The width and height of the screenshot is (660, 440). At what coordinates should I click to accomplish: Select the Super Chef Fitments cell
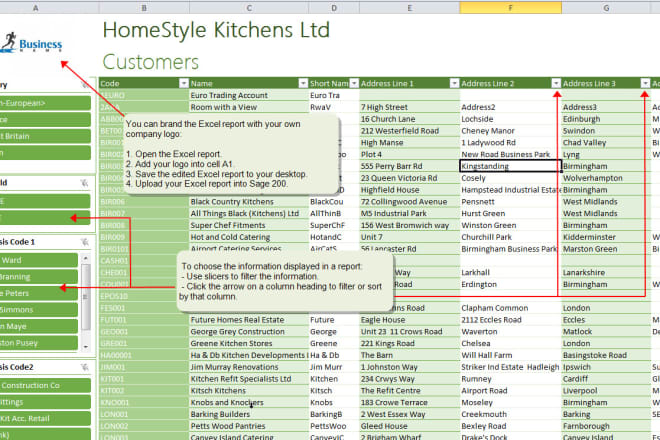(249, 225)
